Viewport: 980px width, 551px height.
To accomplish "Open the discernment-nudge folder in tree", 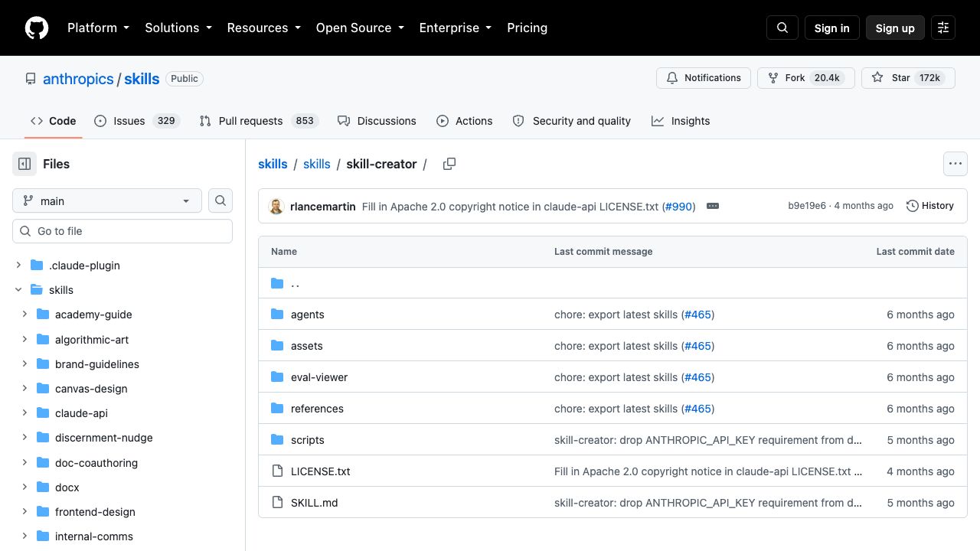I will click(x=104, y=438).
